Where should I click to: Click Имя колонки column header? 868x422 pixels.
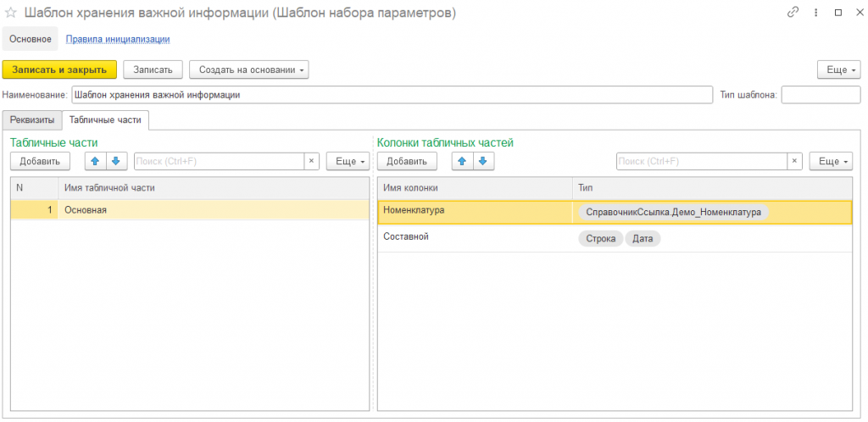[475, 188]
